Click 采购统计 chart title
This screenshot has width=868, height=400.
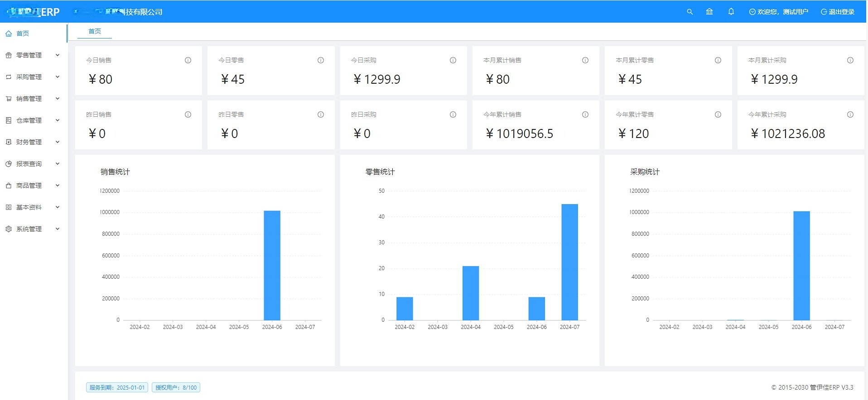[645, 172]
